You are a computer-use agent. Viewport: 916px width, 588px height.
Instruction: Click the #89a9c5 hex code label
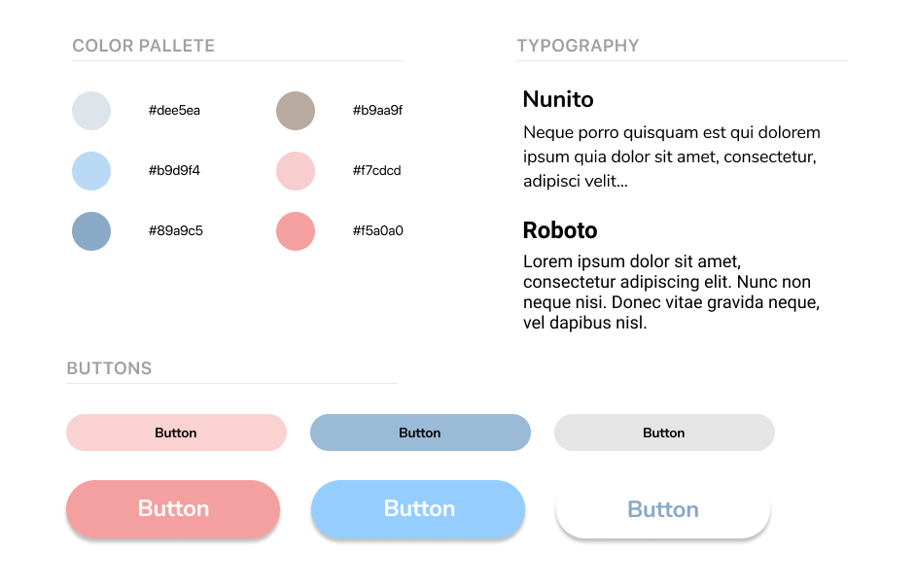pos(176,230)
